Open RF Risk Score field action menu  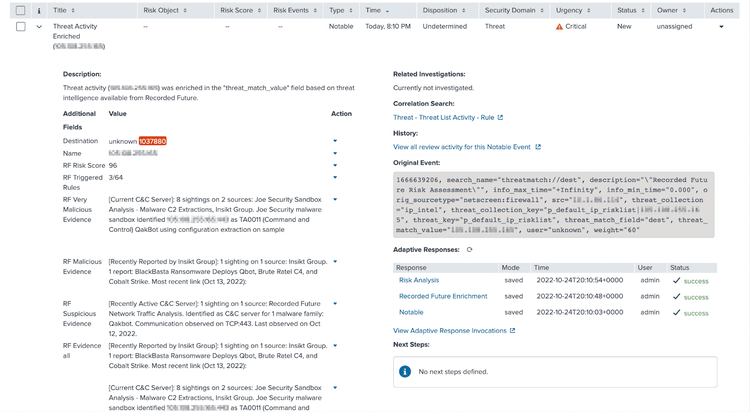pos(335,165)
